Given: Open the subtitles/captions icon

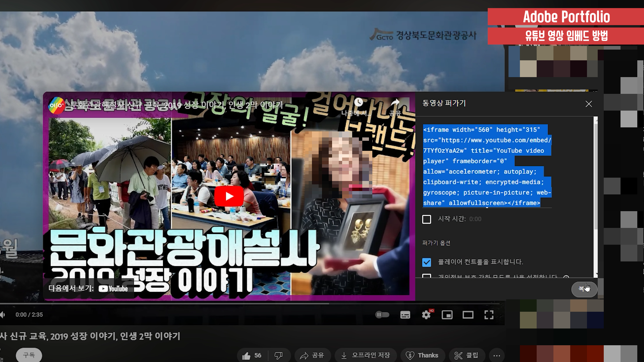Looking at the screenshot, I should 405,315.
